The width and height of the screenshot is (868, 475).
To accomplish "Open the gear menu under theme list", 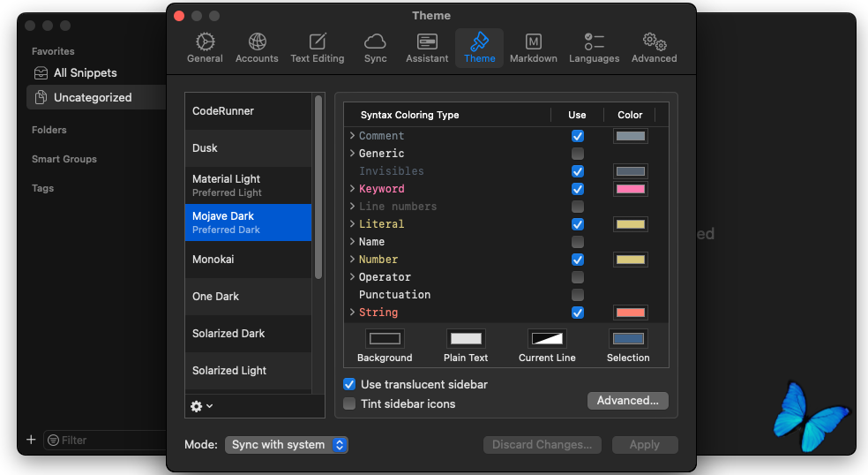I will [201, 406].
